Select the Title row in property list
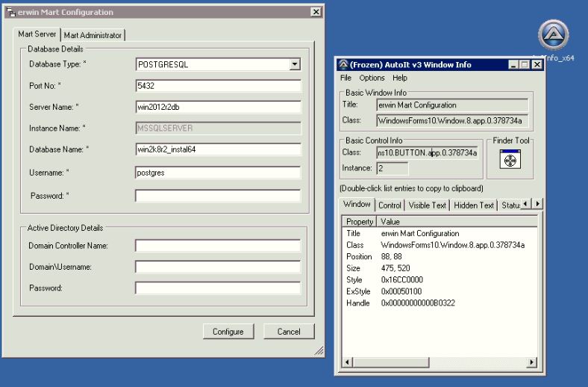The image size is (588, 387). [440, 234]
